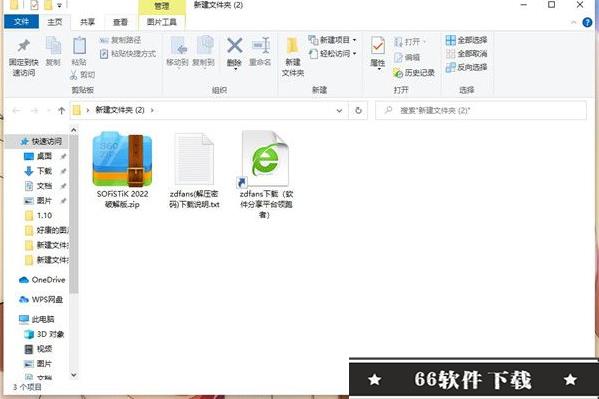The height and width of the screenshot is (399, 599).
Task: Switch to the Home (主页) tab
Action: (55, 22)
